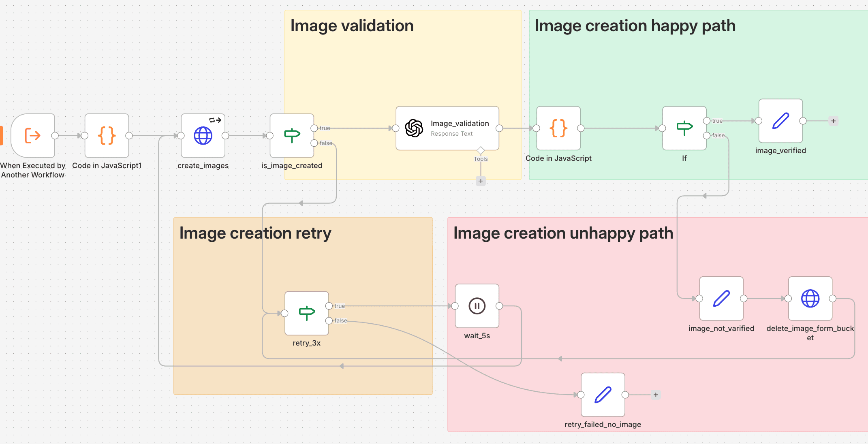Viewport: 868px width, 444px height.
Task: Click plus button after image_verified node
Action: click(x=833, y=121)
